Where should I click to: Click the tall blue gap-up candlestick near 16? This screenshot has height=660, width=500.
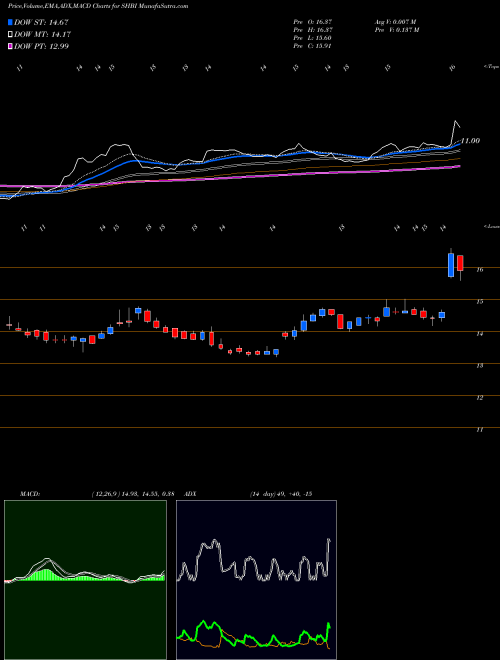point(451,265)
